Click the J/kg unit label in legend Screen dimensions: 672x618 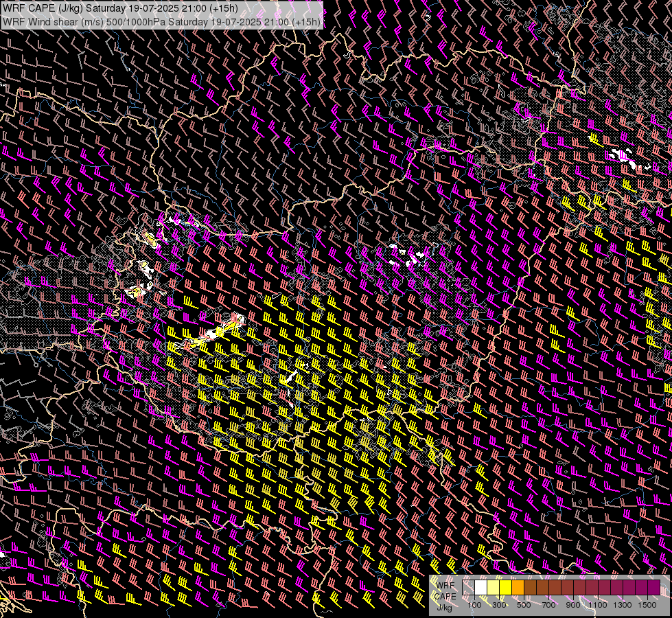pyautogui.click(x=444, y=608)
